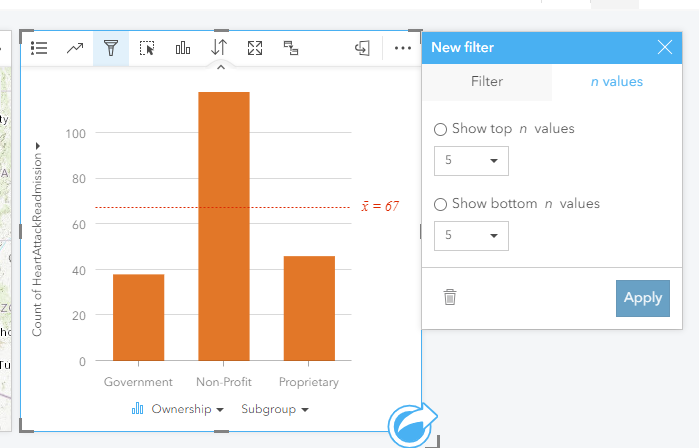Switch to the Filter tab
This screenshot has width=699, height=448.
pos(487,82)
